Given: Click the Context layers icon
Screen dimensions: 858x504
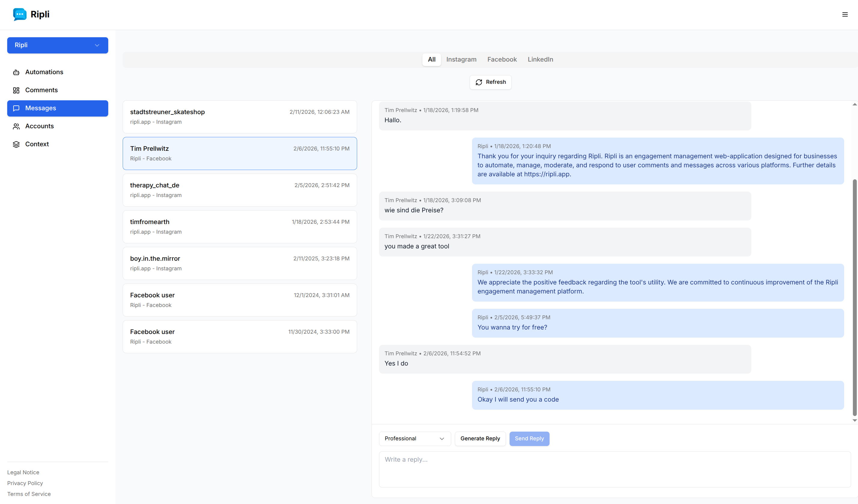Looking at the screenshot, I should coord(16,144).
